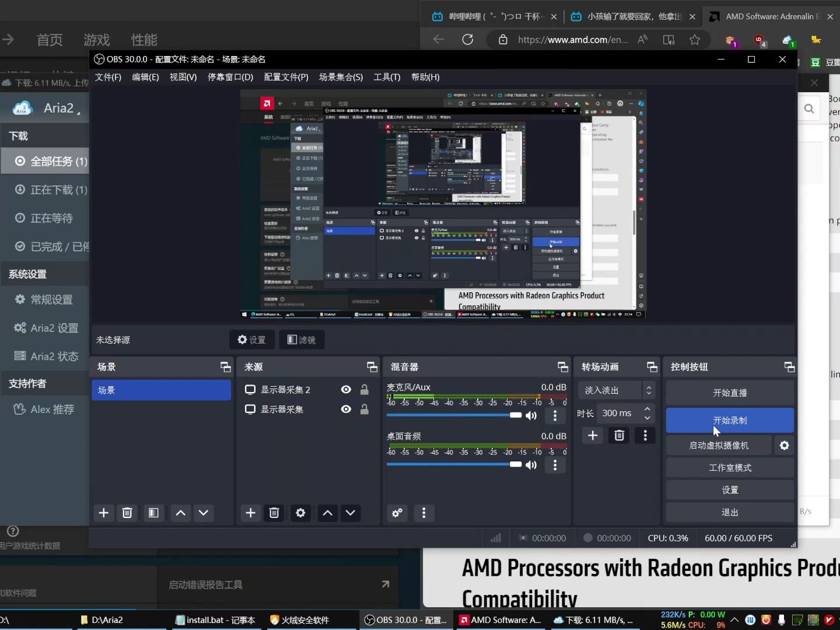The height and width of the screenshot is (630, 840).
Task: Refresh the page in the Edge browser
Action: point(468,40)
